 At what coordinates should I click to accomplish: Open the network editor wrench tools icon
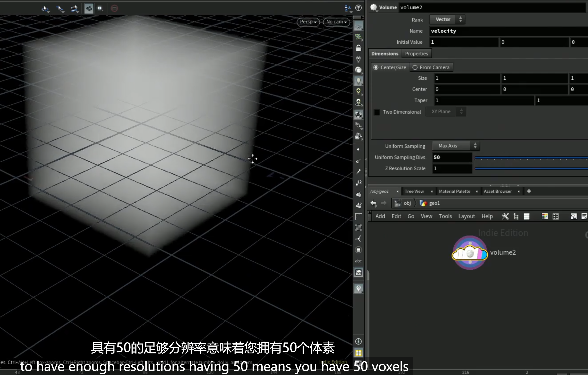505,216
